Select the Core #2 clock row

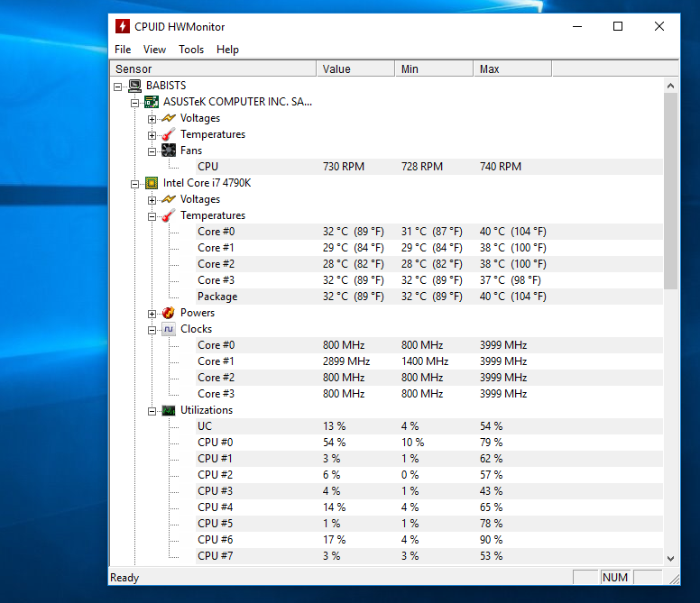429,378
